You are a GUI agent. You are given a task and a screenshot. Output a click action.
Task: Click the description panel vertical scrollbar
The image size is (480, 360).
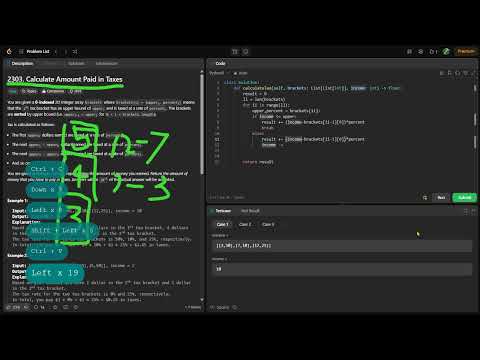point(202,123)
